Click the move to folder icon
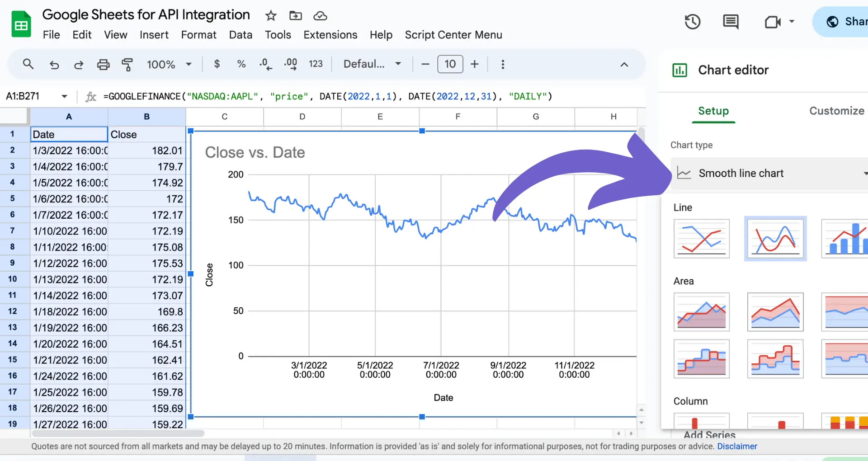 pyautogui.click(x=295, y=16)
